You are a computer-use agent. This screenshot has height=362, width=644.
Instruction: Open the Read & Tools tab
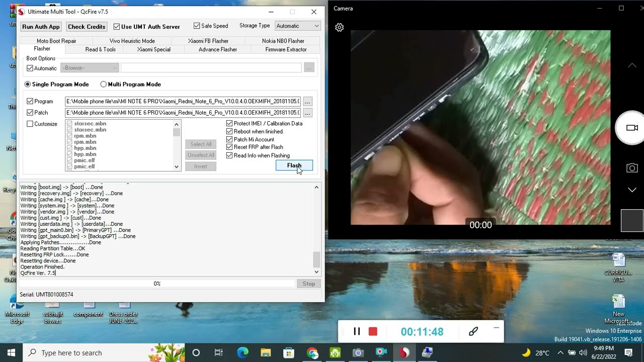(x=101, y=49)
